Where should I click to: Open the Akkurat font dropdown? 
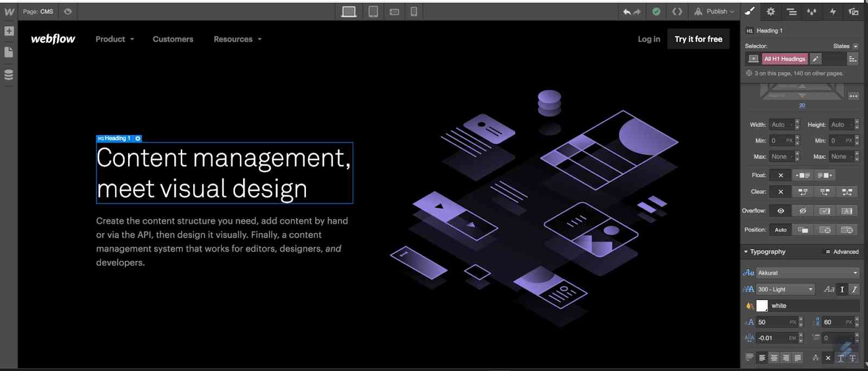pyautogui.click(x=808, y=273)
